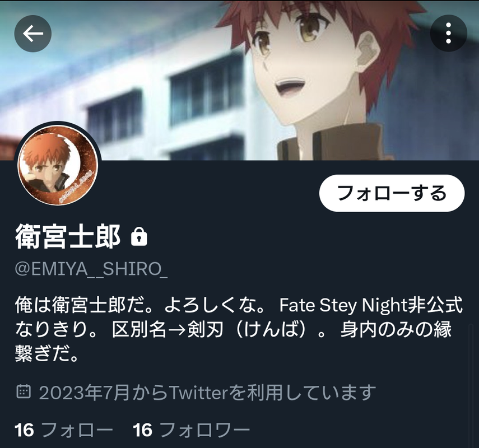479x448 pixels.
Task: Tap the padlock icon beside 衛宮士郎
Action: tap(139, 237)
